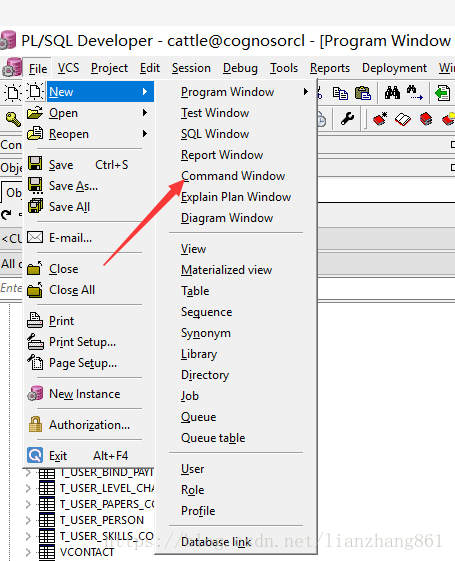Open the Deployment menu

[x=394, y=68]
